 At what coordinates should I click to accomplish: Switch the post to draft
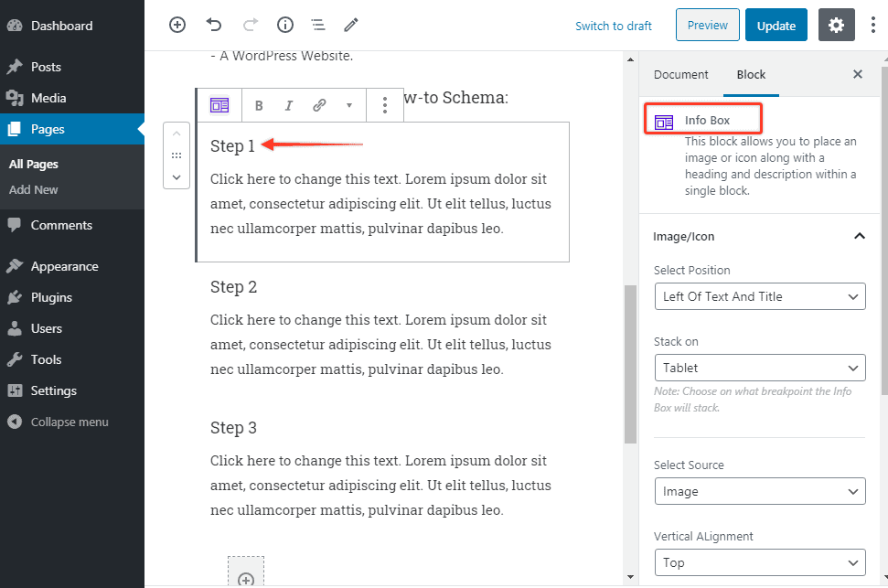click(613, 25)
